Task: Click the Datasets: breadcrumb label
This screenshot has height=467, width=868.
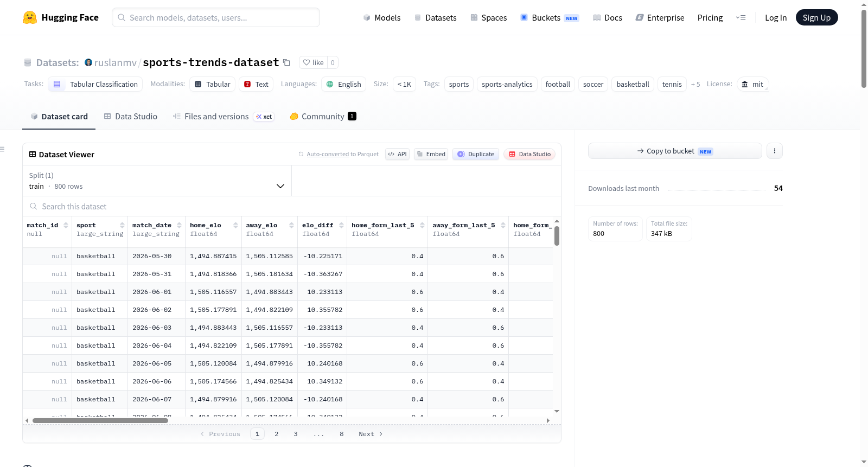Action: click(x=58, y=62)
